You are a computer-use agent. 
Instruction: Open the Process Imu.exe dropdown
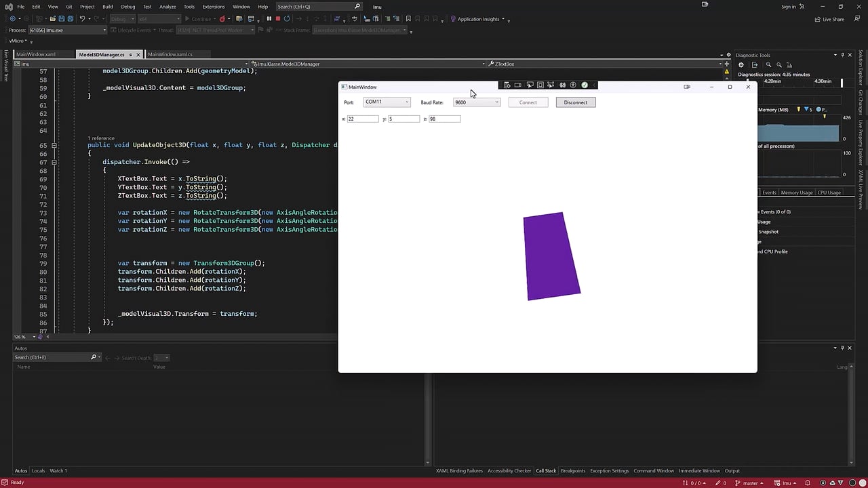[x=67, y=30]
